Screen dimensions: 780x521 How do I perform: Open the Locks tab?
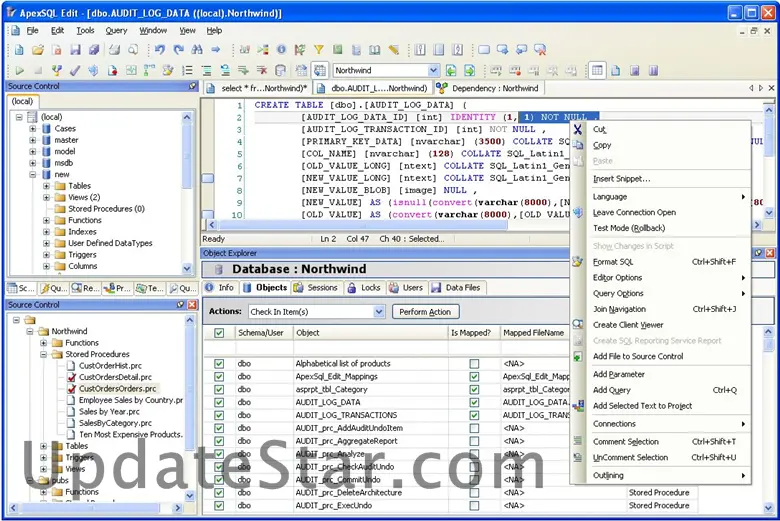pyautogui.click(x=364, y=288)
